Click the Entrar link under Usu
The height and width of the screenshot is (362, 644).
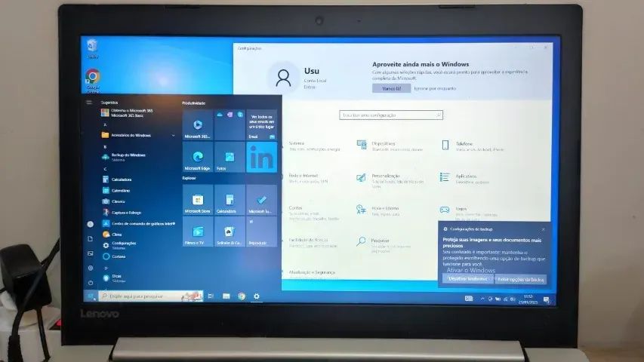click(x=310, y=87)
